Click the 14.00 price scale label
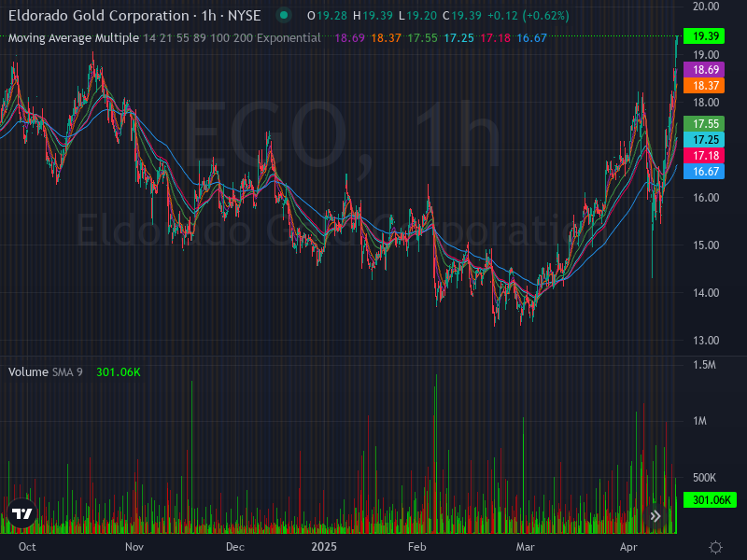The width and height of the screenshot is (747, 560). pyautogui.click(x=706, y=293)
